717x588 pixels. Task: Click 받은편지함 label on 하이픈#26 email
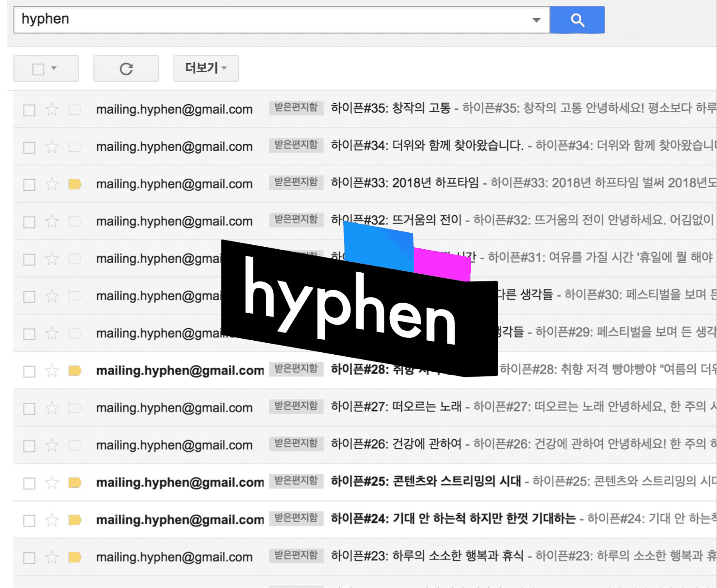pyautogui.click(x=296, y=443)
